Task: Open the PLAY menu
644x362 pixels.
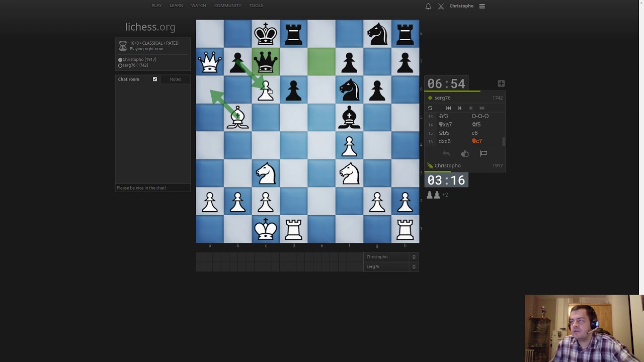Action: pos(156,6)
